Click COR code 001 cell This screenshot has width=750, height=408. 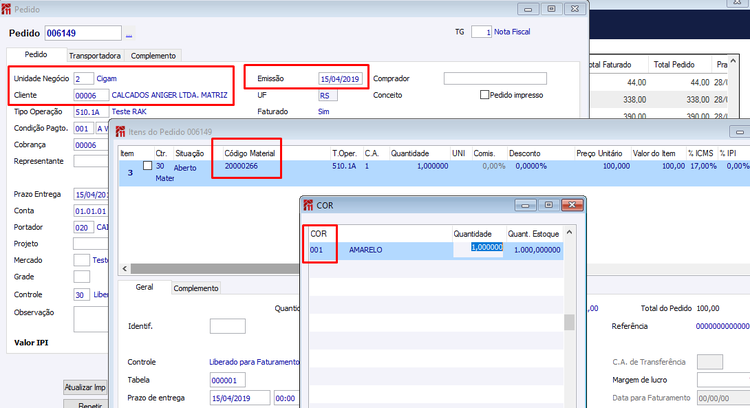click(317, 250)
